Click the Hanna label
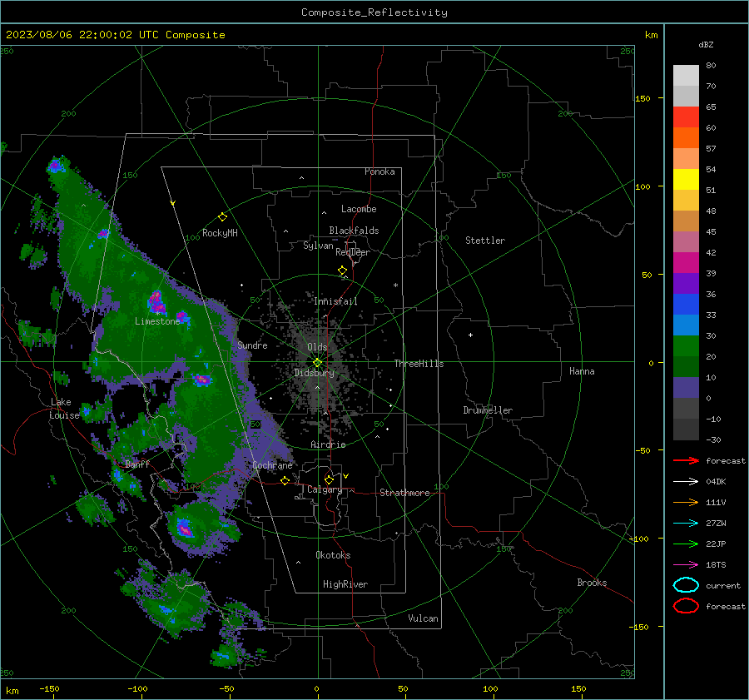The image size is (749, 700). [x=582, y=371]
